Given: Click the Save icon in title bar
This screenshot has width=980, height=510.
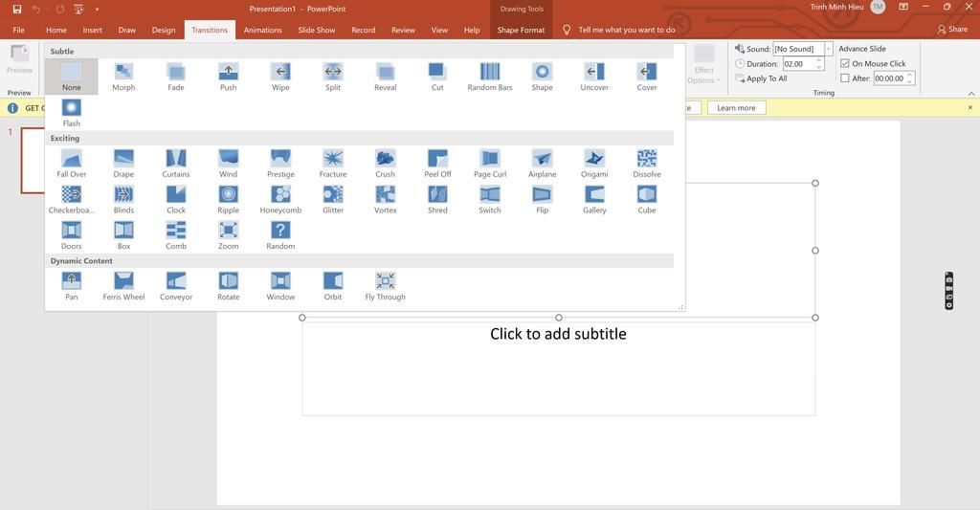Looking at the screenshot, I should point(16,9).
